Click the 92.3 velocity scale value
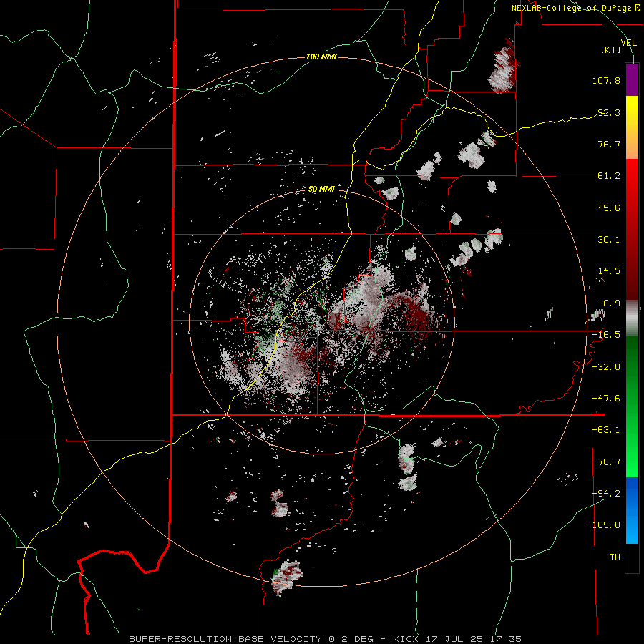This screenshot has height=644, width=644. tap(609, 112)
